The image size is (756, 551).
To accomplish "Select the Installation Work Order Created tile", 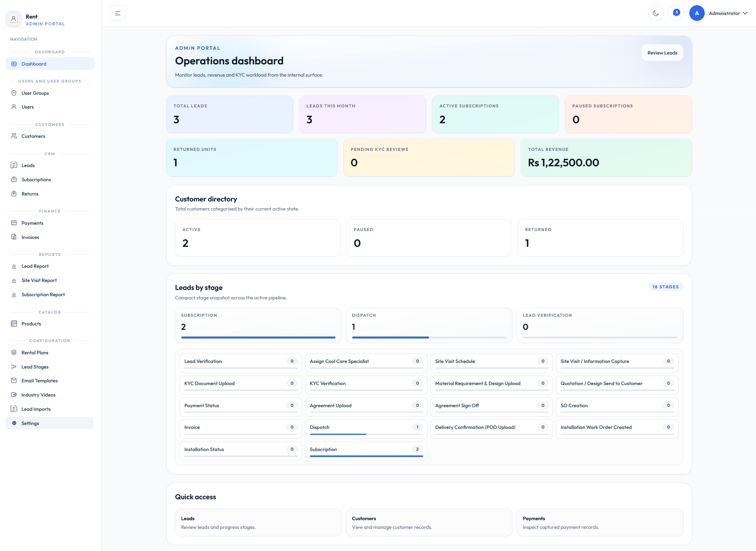I will 617,429.
